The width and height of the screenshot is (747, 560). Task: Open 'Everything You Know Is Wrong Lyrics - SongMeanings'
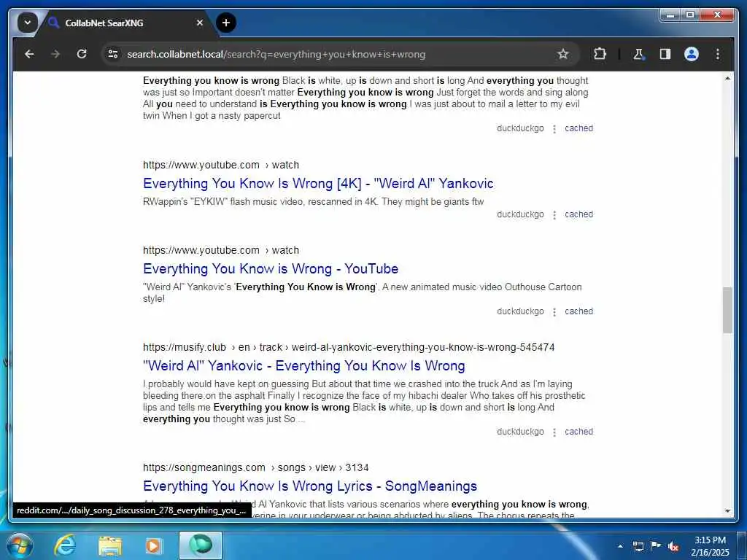coord(310,486)
